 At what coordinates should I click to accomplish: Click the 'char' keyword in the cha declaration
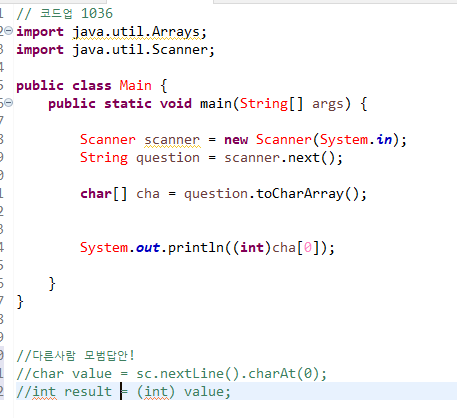96,194
